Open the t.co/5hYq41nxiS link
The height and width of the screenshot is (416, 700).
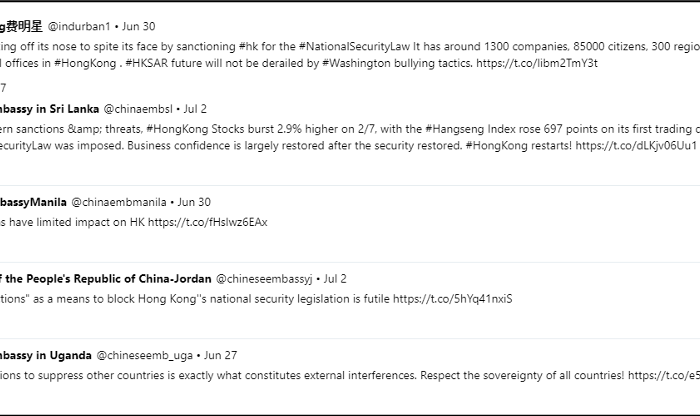pyautogui.click(x=453, y=299)
